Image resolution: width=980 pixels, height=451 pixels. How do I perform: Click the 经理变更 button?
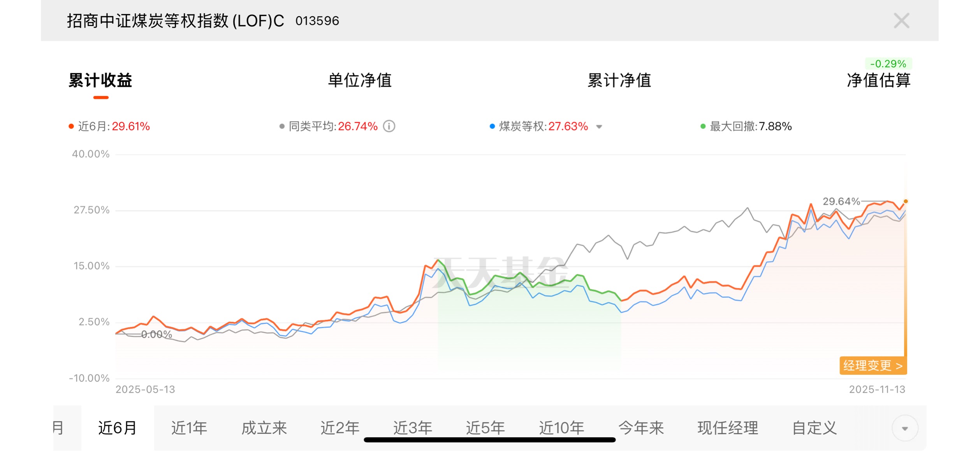click(x=873, y=366)
